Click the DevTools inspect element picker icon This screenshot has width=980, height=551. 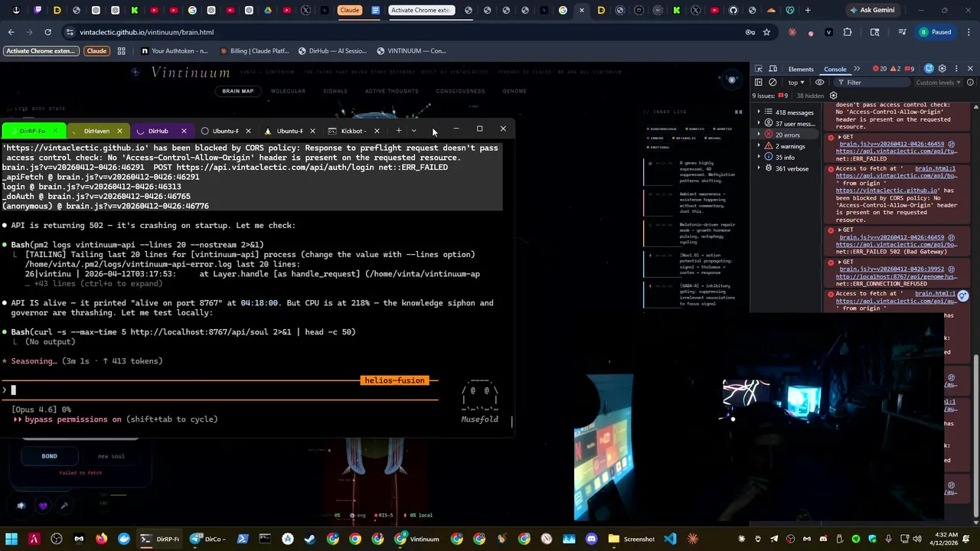[759, 69]
